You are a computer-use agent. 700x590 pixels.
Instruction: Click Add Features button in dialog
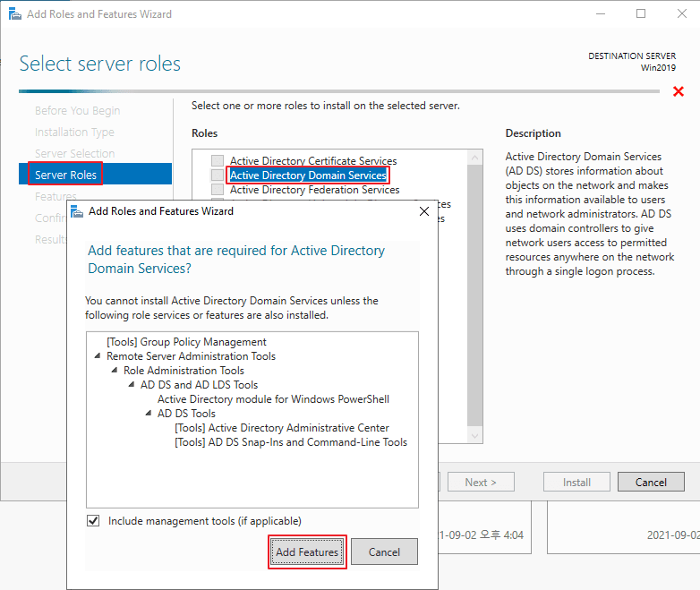pos(307,552)
